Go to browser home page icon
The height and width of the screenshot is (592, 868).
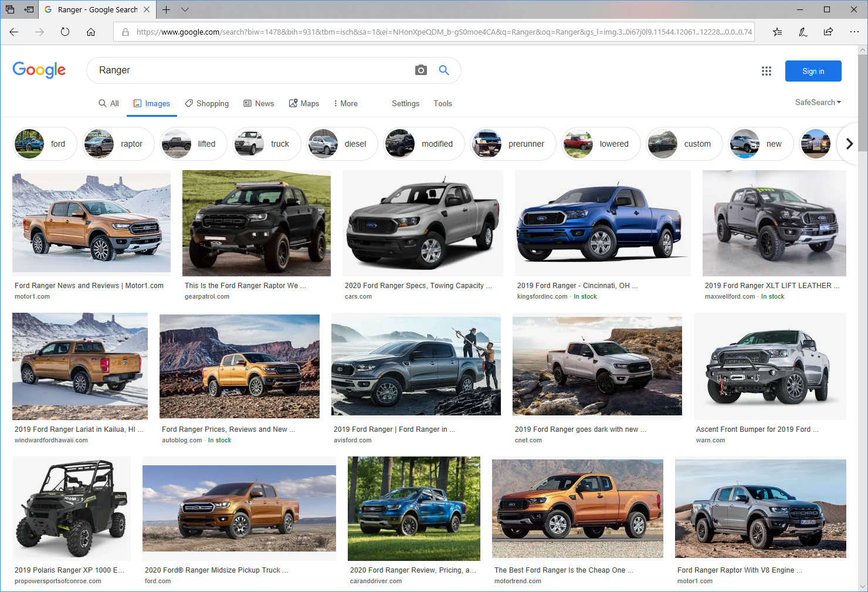point(91,32)
